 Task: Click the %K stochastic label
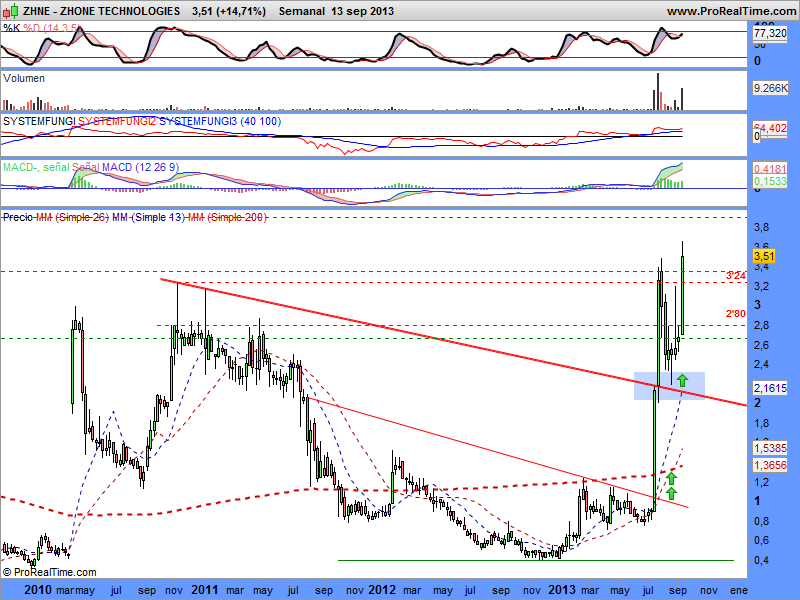pos(11,28)
